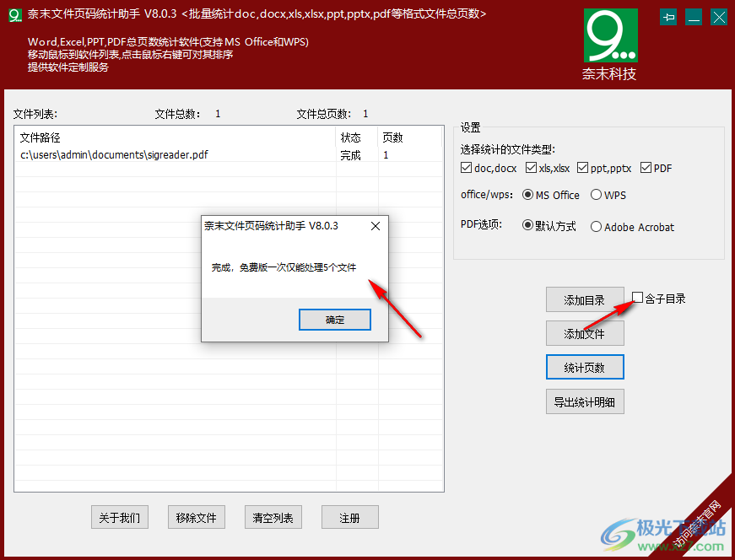This screenshot has width=735, height=560.
Task: Enable the 含子目录 checkbox
Action: 637,298
